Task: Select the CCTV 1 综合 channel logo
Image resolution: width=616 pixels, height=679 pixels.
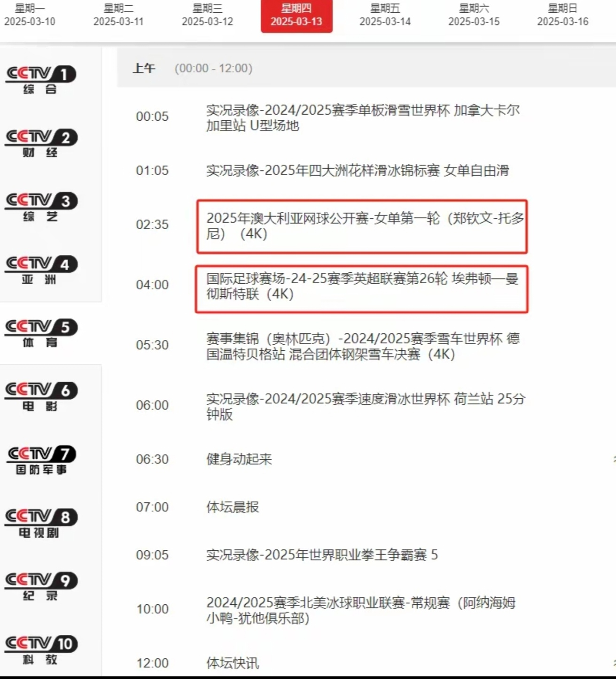Action: coord(41,81)
